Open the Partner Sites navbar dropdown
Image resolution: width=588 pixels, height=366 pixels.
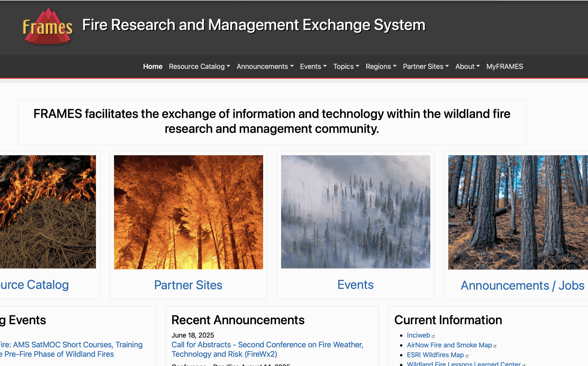click(426, 66)
